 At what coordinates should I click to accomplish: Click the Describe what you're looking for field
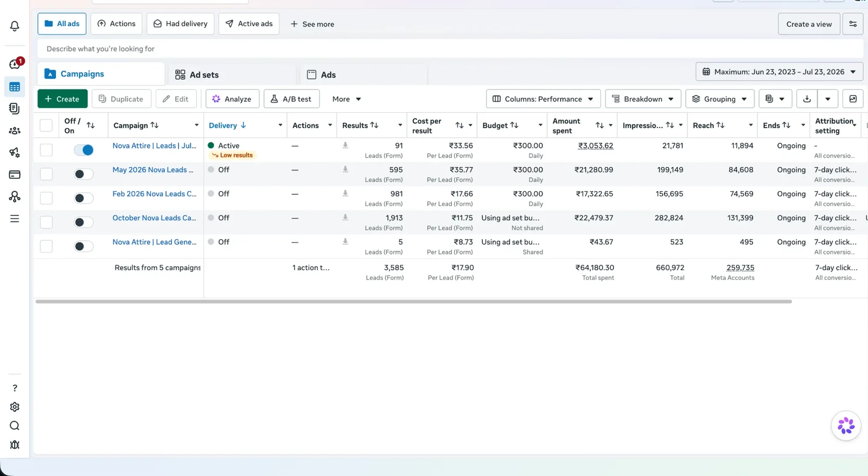coord(450,49)
